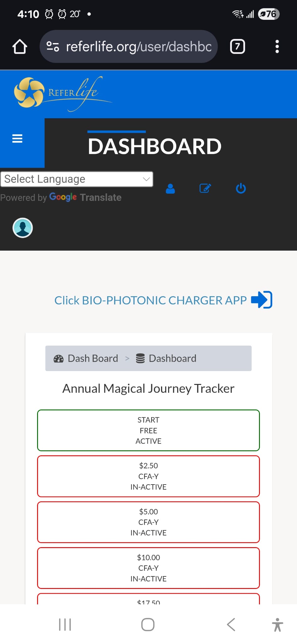The image size is (297, 644).
Task: Select the $10.00 CFA-Y IN-ACTIVE box
Action: point(148,568)
